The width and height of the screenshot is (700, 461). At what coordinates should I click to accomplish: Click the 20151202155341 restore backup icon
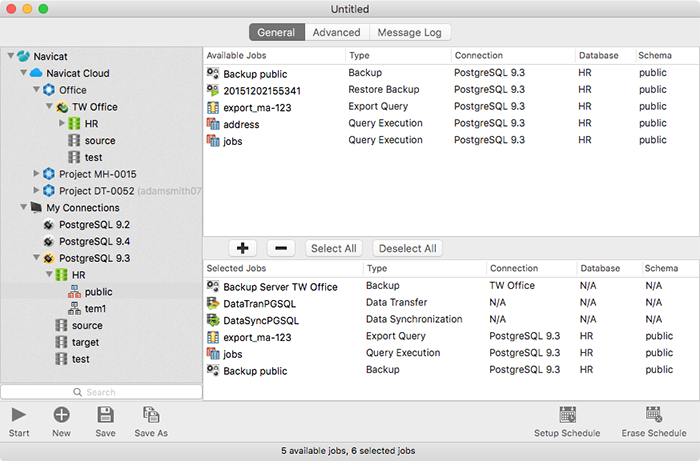(x=213, y=90)
